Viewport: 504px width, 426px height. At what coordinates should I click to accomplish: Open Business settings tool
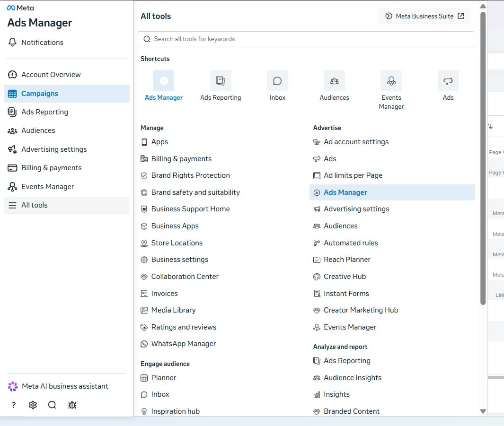click(175, 260)
